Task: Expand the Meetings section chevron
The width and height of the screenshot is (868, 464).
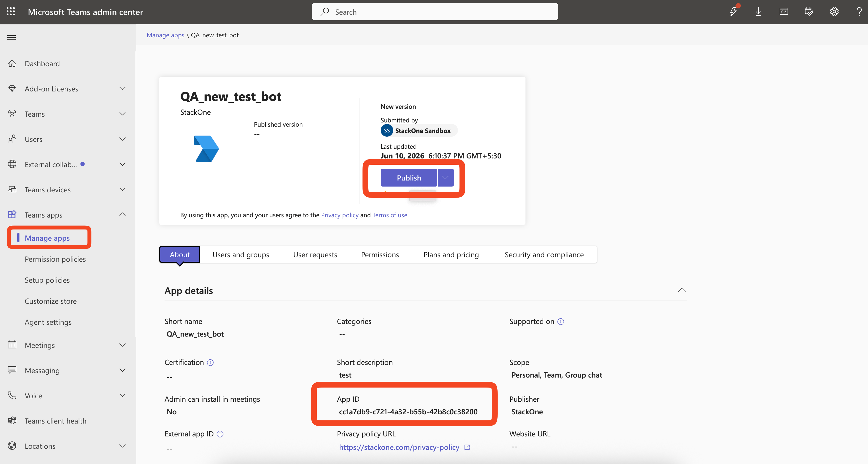Action: [x=123, y=345]
